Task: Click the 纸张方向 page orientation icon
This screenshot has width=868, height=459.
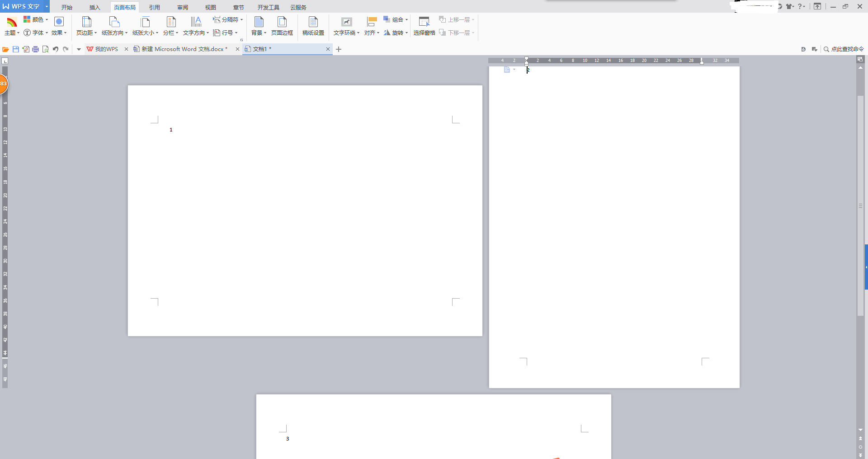Action: pos(114,22)
